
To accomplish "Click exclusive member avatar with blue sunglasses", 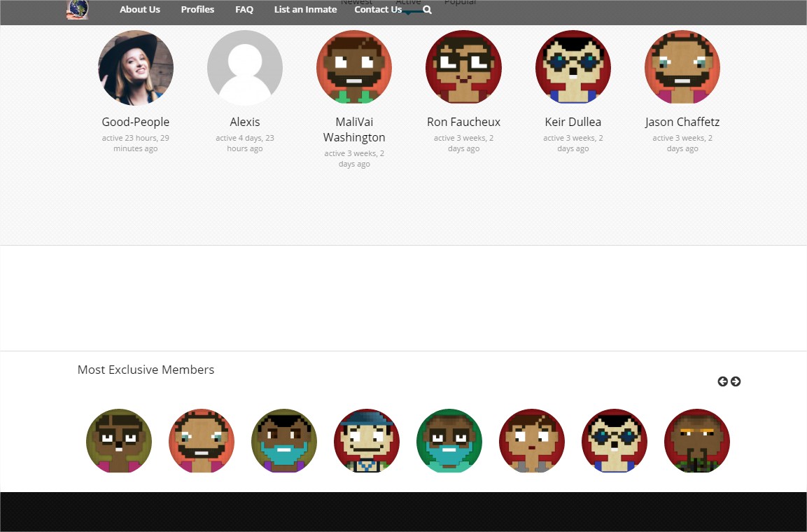I will coord(615,441).
